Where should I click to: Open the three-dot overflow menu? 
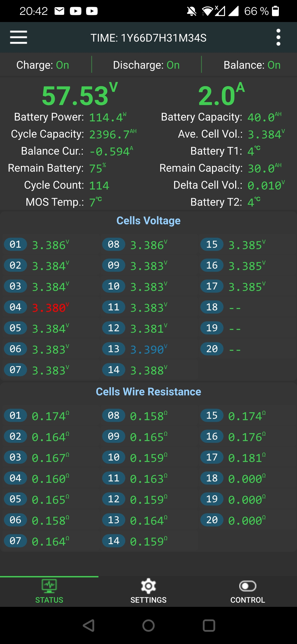(x=278, y=37)
